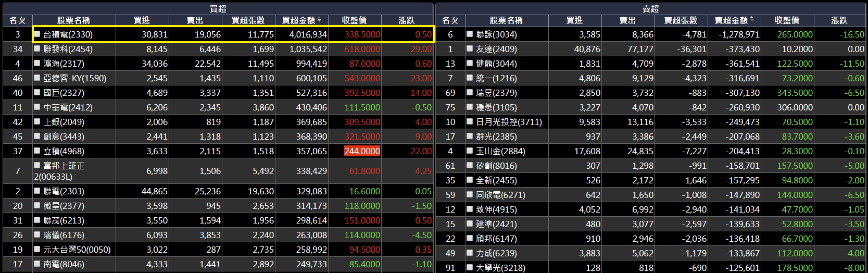Click closing price 338.5000 for 台積電

click(x=362, y=34)
